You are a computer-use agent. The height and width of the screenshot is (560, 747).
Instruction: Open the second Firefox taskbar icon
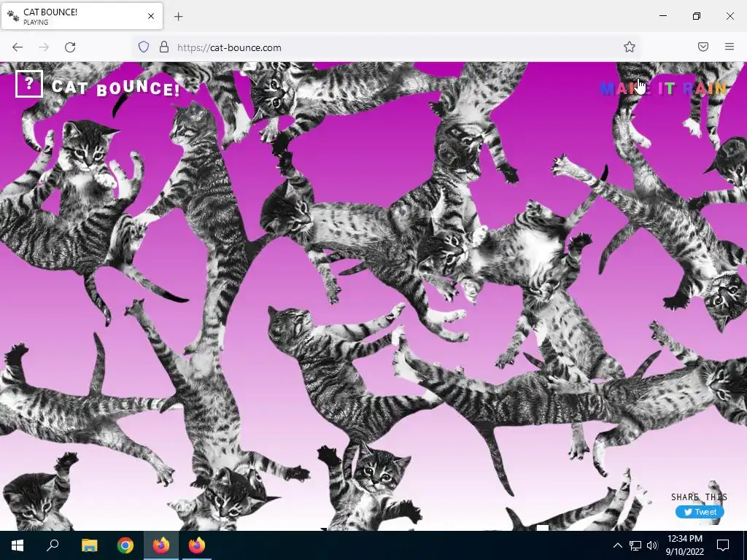(197, 545)
